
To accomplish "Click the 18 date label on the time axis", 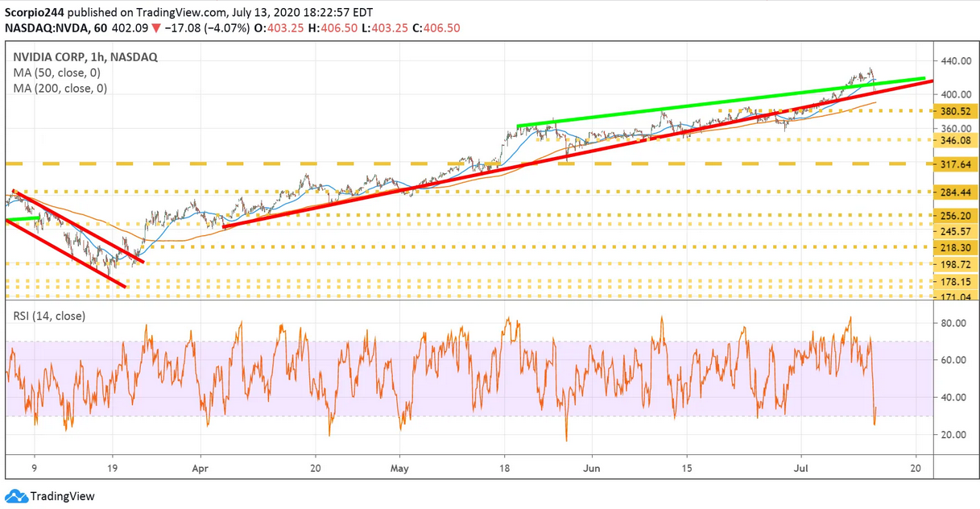I will click(x=504, y=466).
